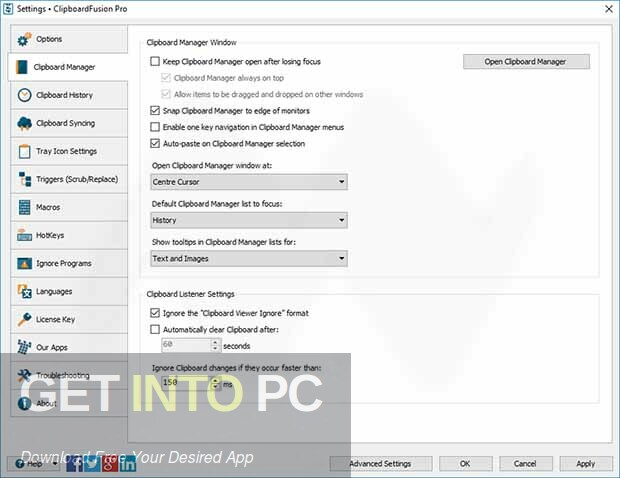Decrease the auto-clear seconds spinner
Screen dimensions: 620x478
tap(215, 349)
